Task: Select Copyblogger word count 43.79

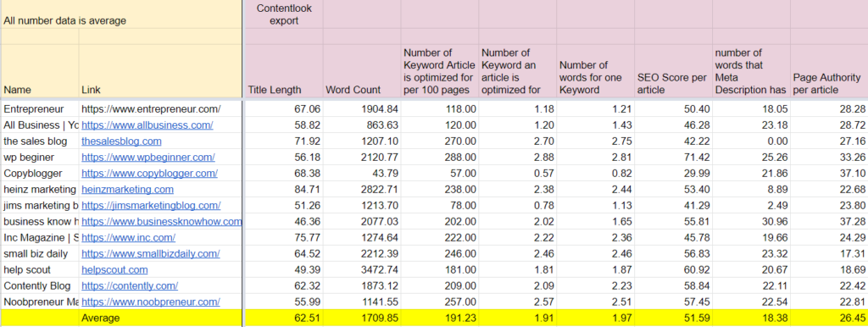Action: tap(361, 173)
